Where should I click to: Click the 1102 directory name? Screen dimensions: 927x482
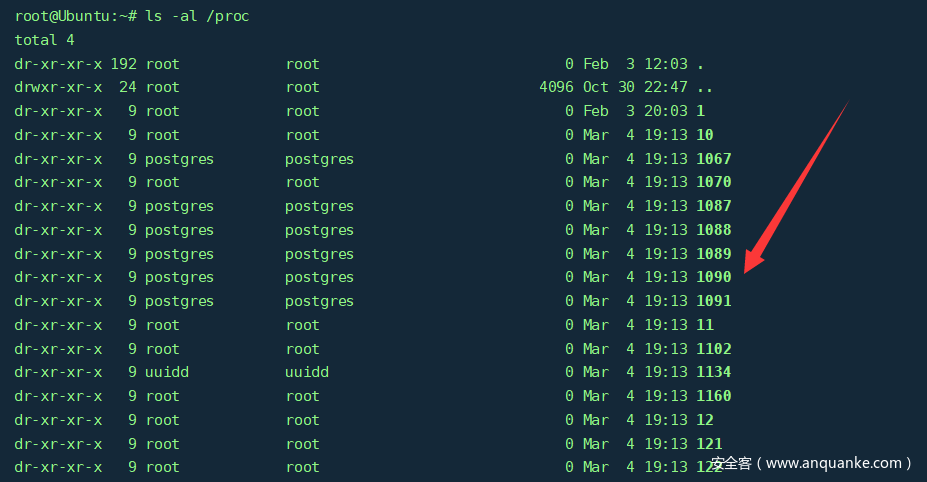coord(714,349)
